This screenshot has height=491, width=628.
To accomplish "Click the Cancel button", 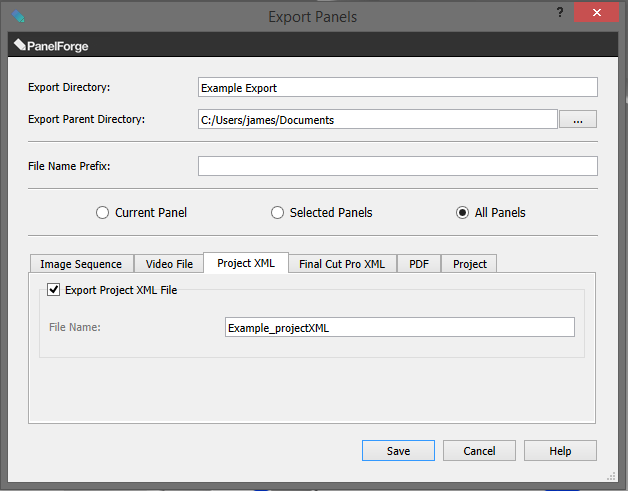I will click(x=479, y=451).
